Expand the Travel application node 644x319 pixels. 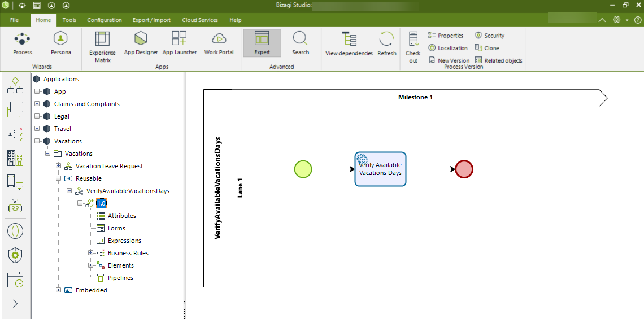pyautogui.click(x=37, y=129)
